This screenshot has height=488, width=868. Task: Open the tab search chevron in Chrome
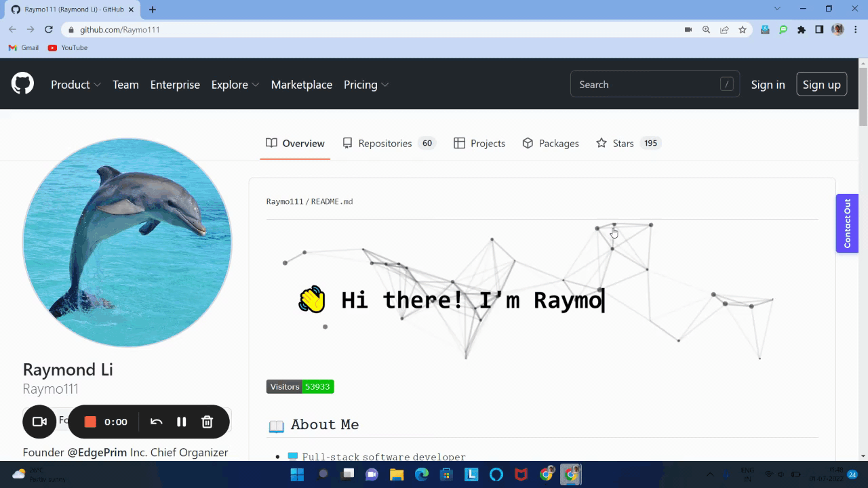[x=777, y=9]
